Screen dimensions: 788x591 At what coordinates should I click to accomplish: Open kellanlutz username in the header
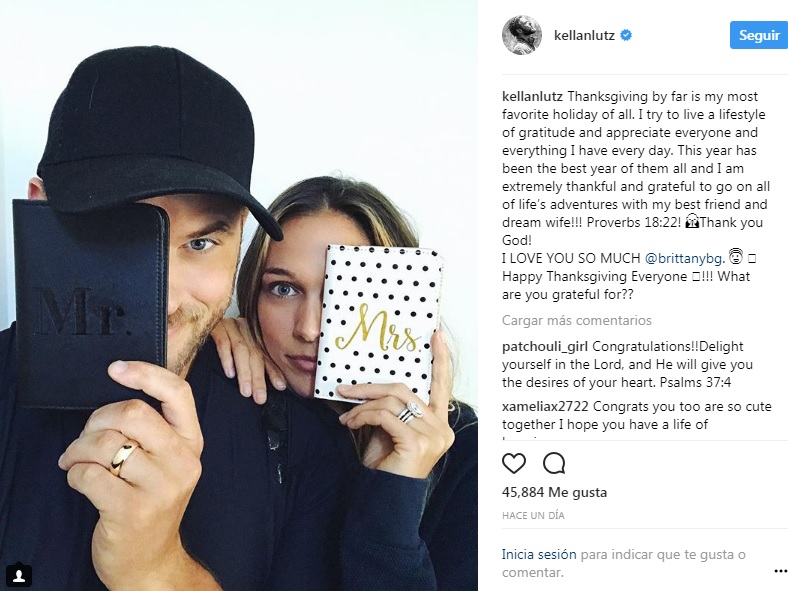click(x=584, y=36)
